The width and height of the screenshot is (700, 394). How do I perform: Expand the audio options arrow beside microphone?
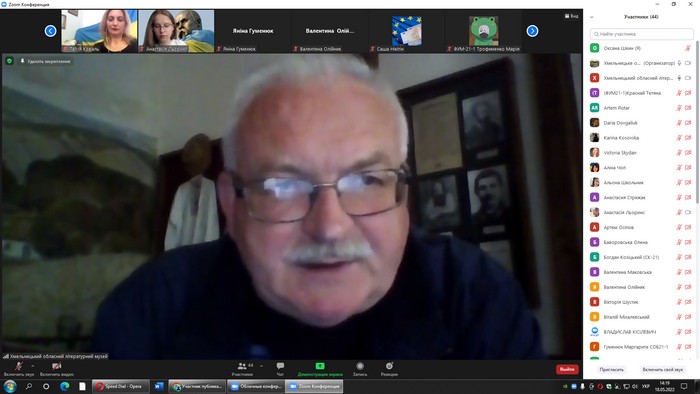[x=32, y=366]
